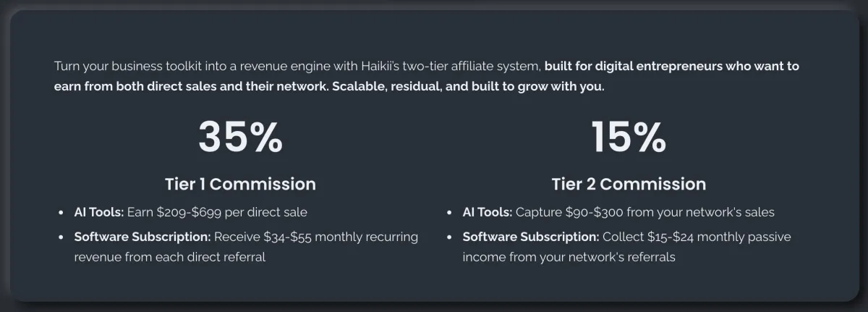868x312 pixels.
Task: Click the bullet dot beside Tier 2 Software Subscription
Action: tap(450, 237)
